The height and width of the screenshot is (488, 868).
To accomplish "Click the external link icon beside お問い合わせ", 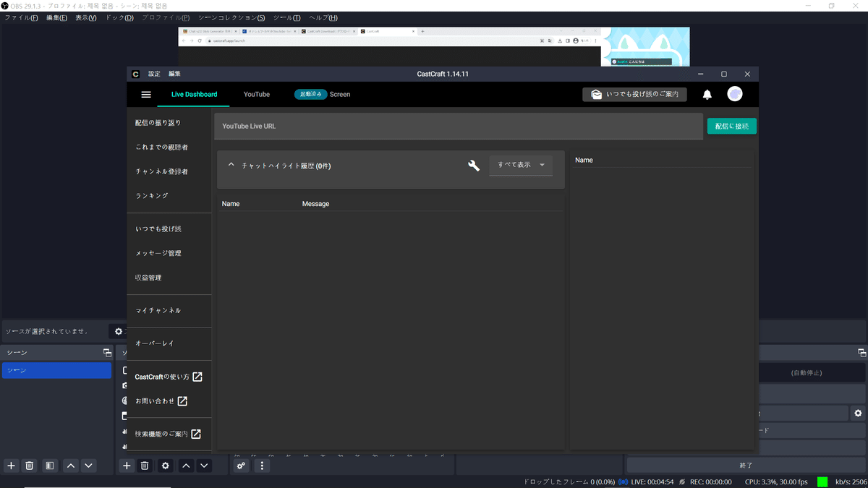I will [182, 401].
